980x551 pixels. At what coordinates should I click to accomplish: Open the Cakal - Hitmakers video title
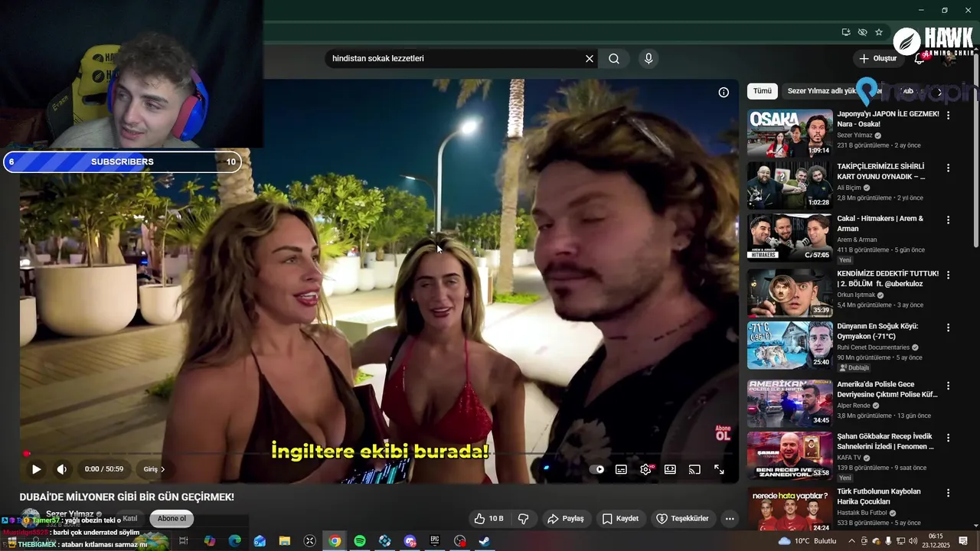coord(880,223)
